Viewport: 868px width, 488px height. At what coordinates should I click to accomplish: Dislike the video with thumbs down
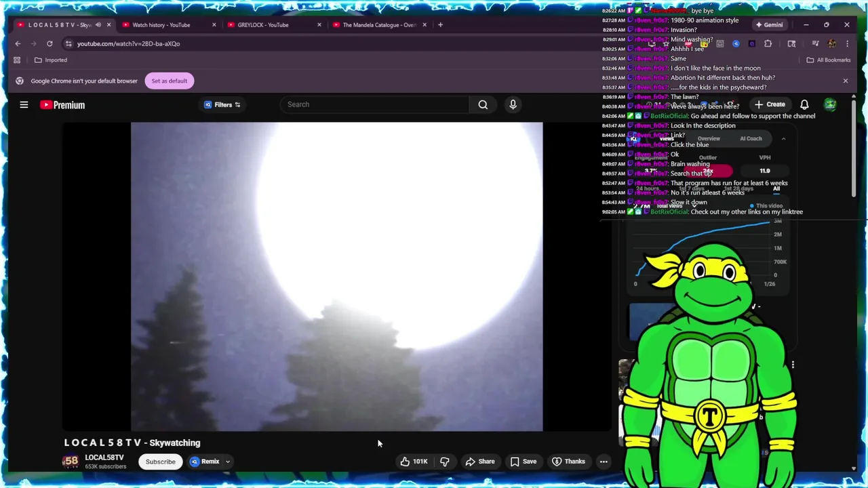(x=444, y=462)
